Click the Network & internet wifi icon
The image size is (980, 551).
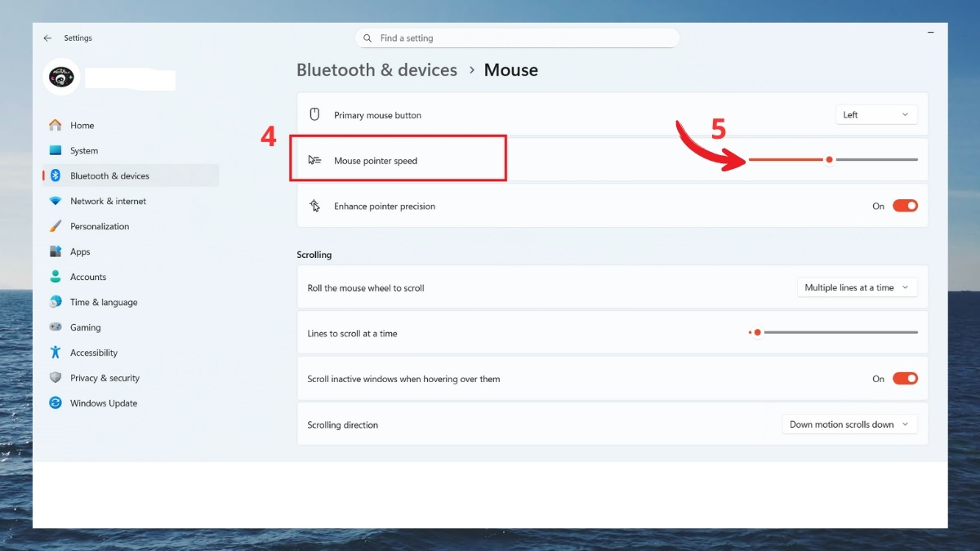click(x=56, y=201)
